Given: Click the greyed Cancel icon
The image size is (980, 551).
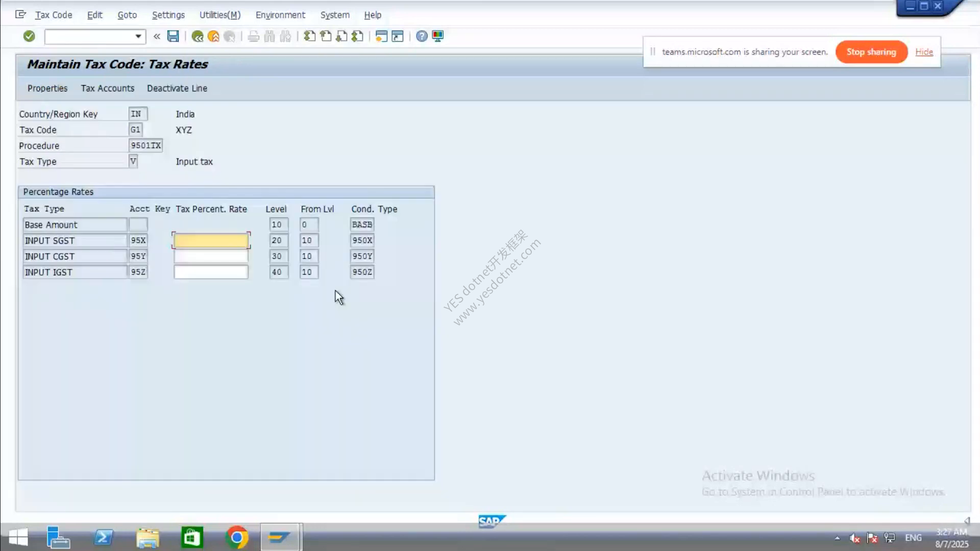Looking at the screenshot, I should click(230, 36).
